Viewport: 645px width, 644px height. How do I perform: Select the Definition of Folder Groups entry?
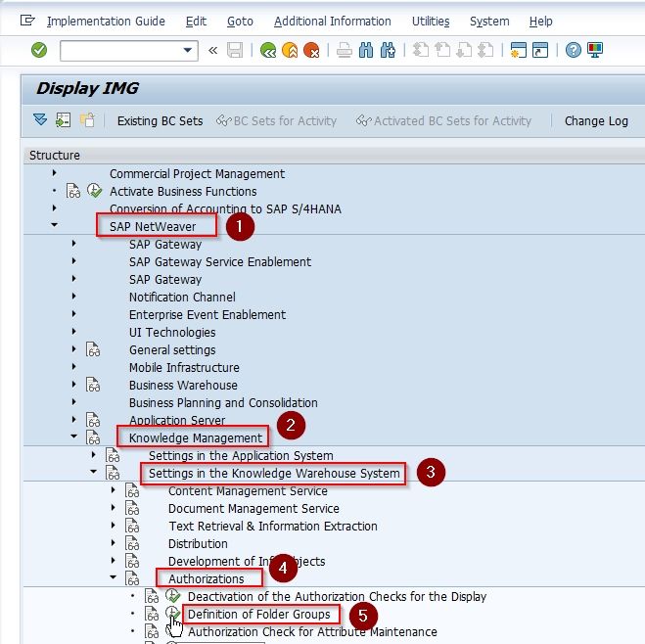coord(259,614)
